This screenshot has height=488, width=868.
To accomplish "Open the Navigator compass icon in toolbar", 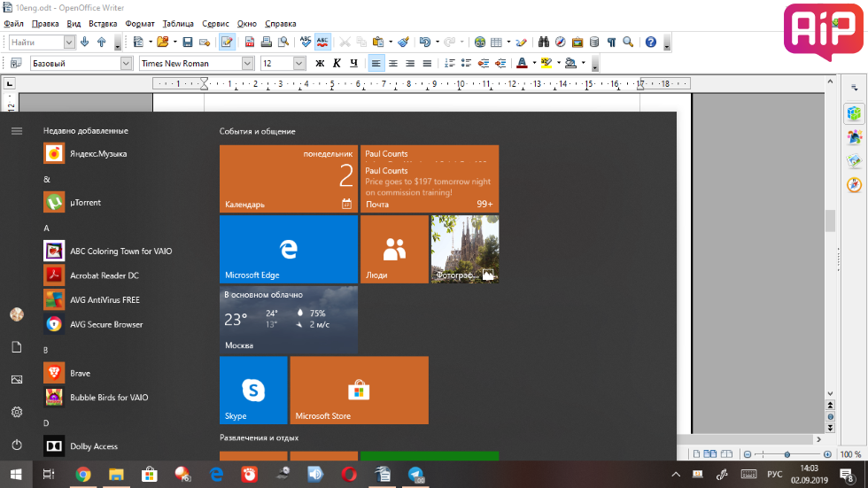I will (x=560, y=42).
